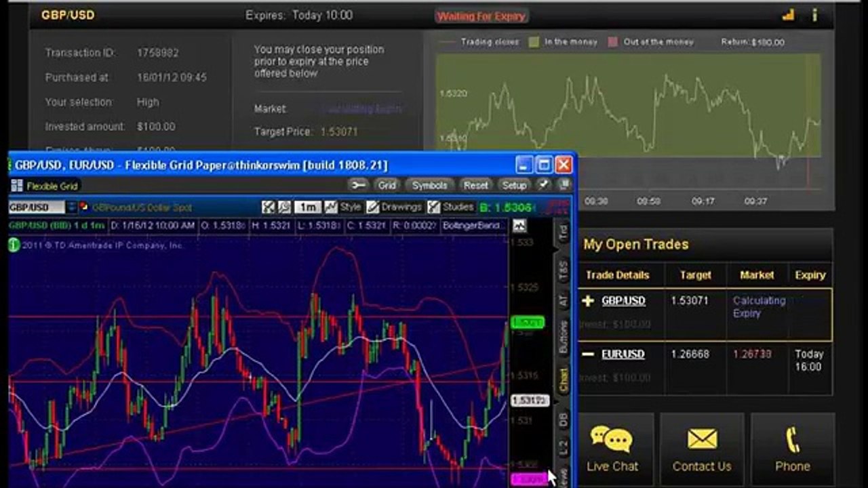Click the detach window icon after pin
Viewport: 868px width, 488px height.
click(x=563, y=185)
